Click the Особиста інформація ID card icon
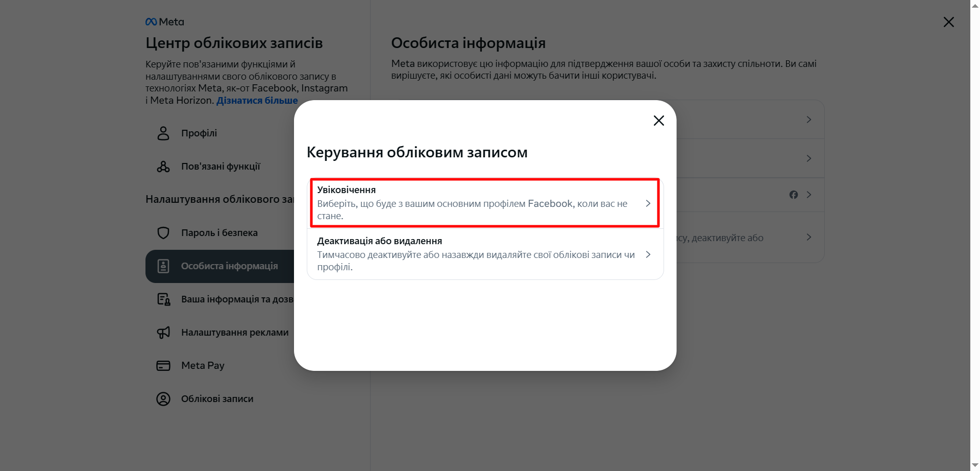 click(x=163, y=266)
